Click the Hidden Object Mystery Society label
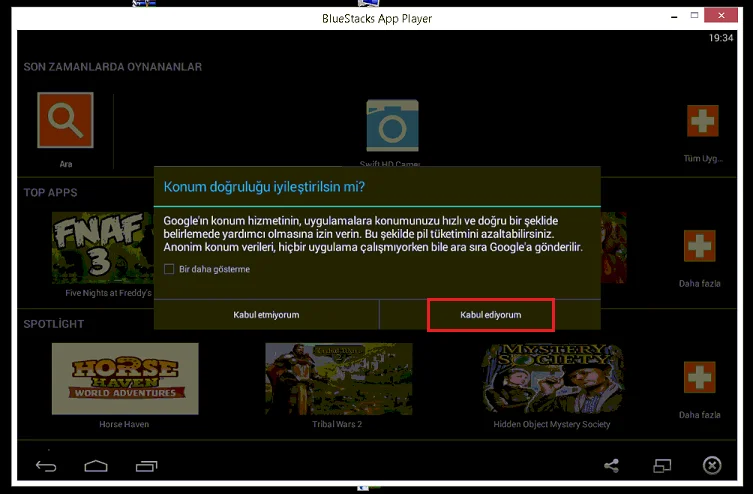The width and height of the screenshot is (753, 494). click(x=552, y=424)
